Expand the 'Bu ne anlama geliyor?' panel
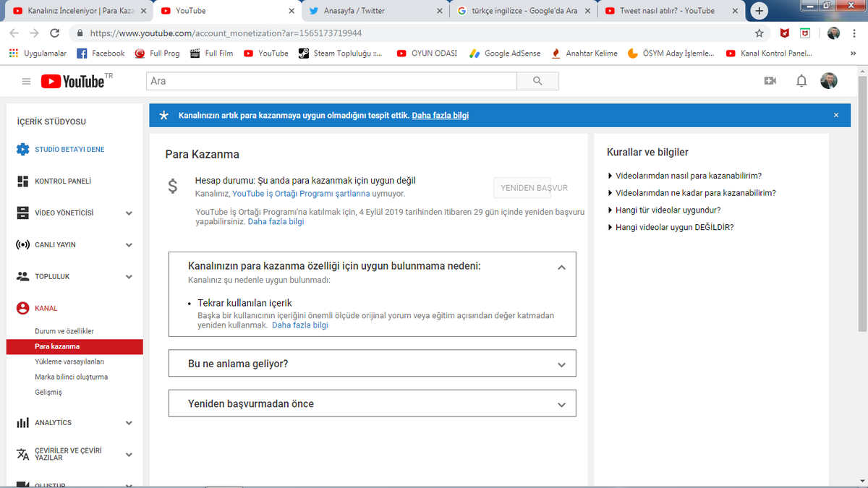The height and width of the screenshot is (488, 868). click(561, 364)
